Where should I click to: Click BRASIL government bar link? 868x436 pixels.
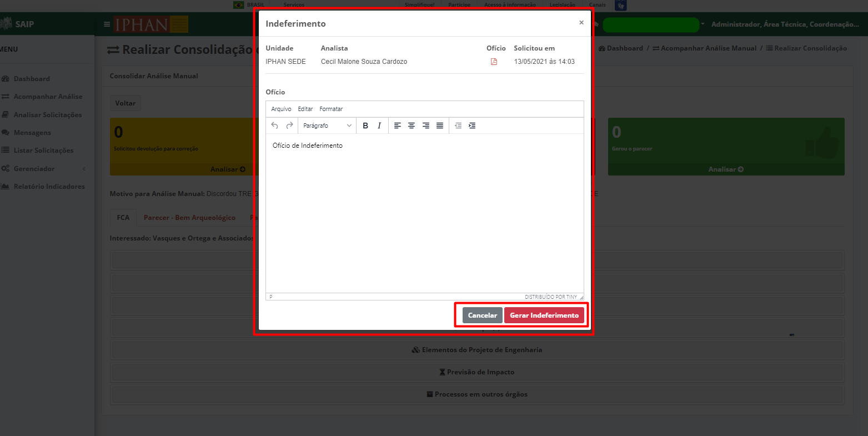coord(249,4)
